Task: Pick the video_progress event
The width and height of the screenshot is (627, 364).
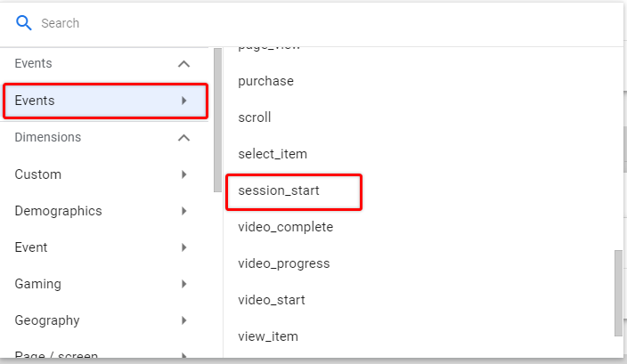Action: 284,263
